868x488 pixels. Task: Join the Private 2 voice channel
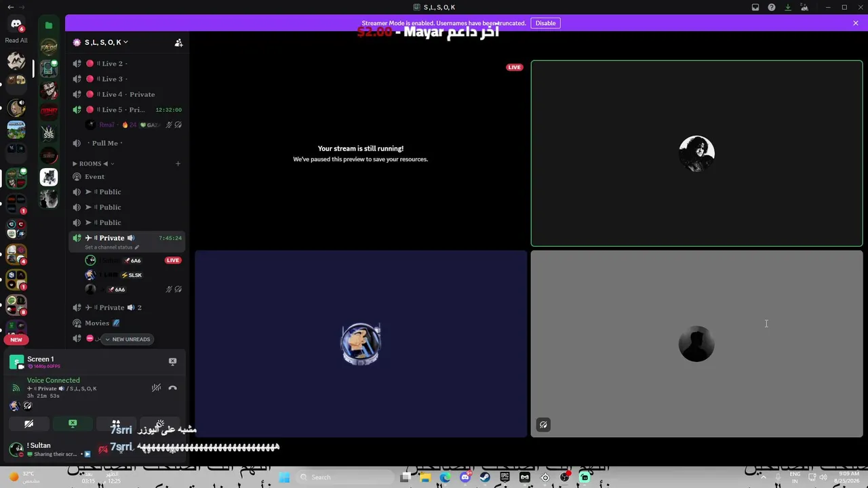127,308
